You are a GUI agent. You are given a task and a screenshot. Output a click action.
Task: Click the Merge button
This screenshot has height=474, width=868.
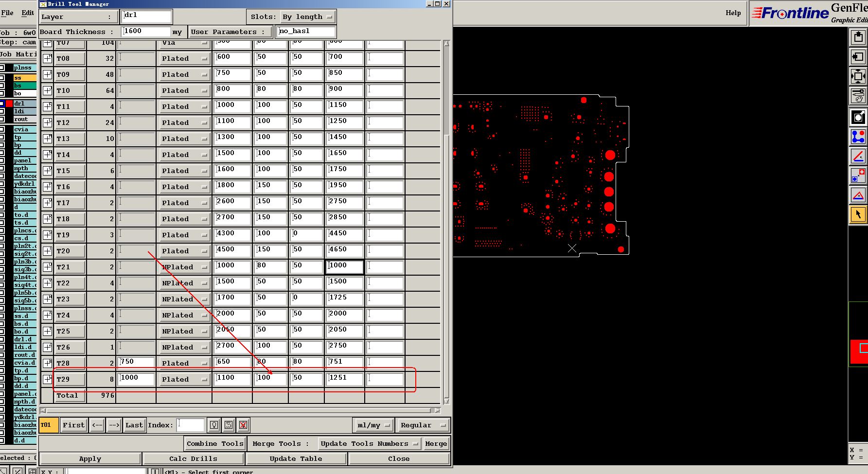436,443
